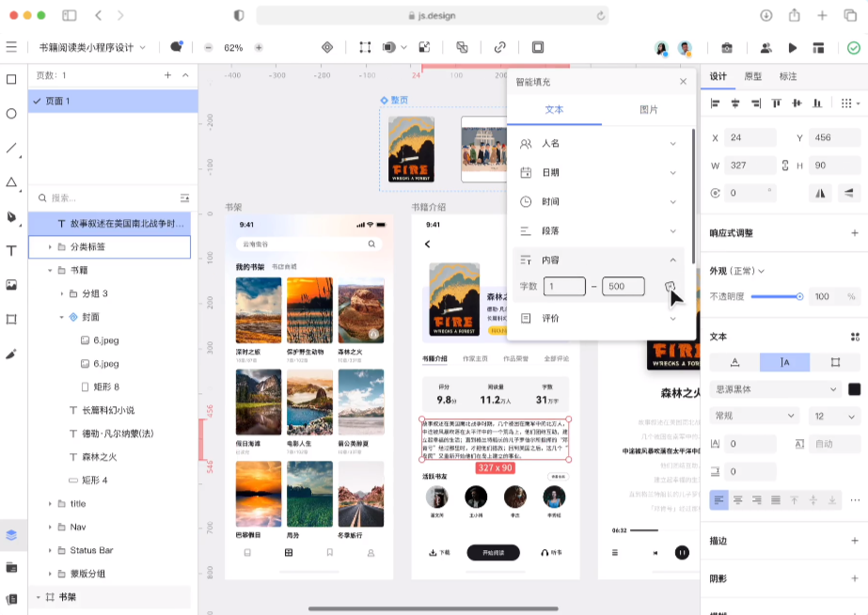Click the create link icon in toolbar
868x615 pixels.
pyautogui.click(x=499, y=47)
